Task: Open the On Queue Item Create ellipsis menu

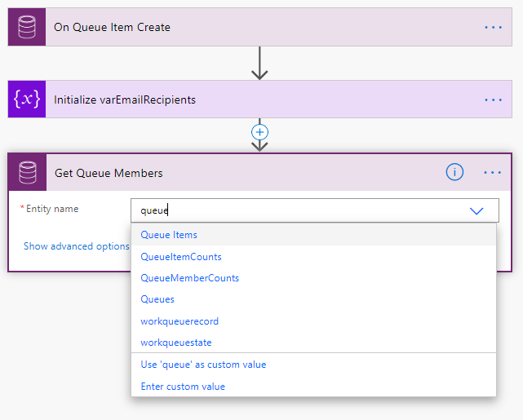Action: coord(493,27)
